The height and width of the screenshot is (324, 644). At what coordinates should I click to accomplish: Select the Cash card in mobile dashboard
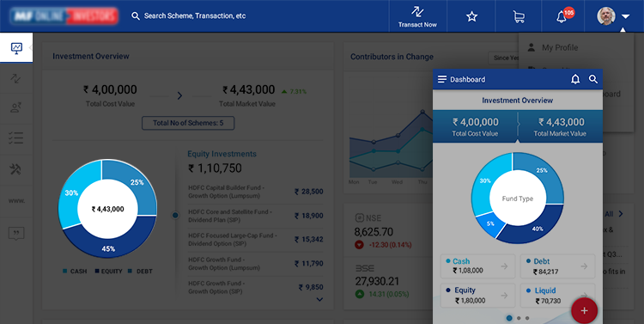pos(477,266)
